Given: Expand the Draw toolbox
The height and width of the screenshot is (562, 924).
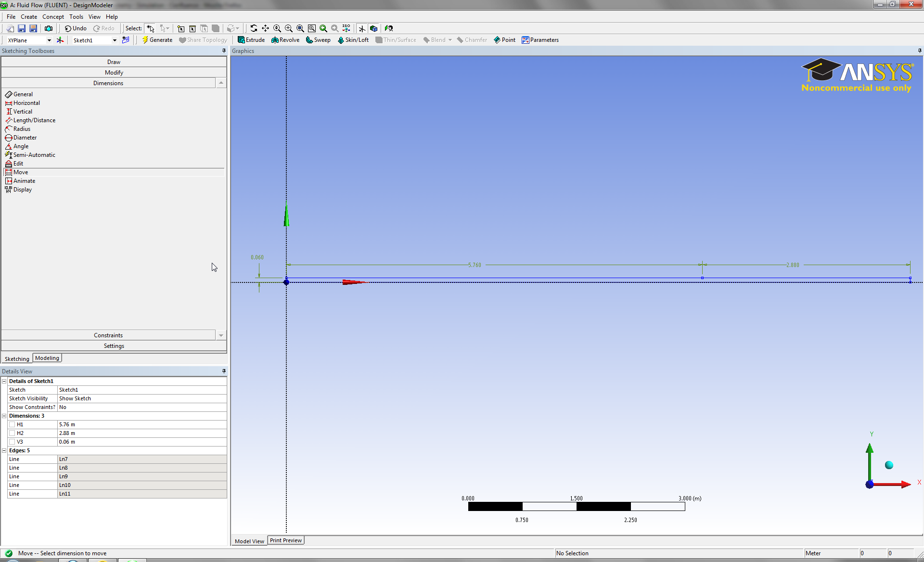Looking at the screenshot, I should [x=114, y=62].
